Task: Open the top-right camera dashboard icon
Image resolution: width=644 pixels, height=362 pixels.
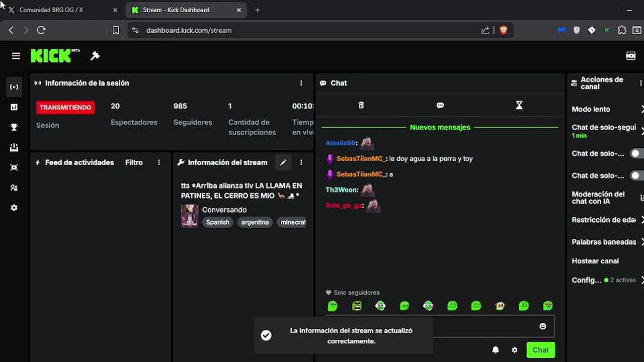Action: pos(631,56)
